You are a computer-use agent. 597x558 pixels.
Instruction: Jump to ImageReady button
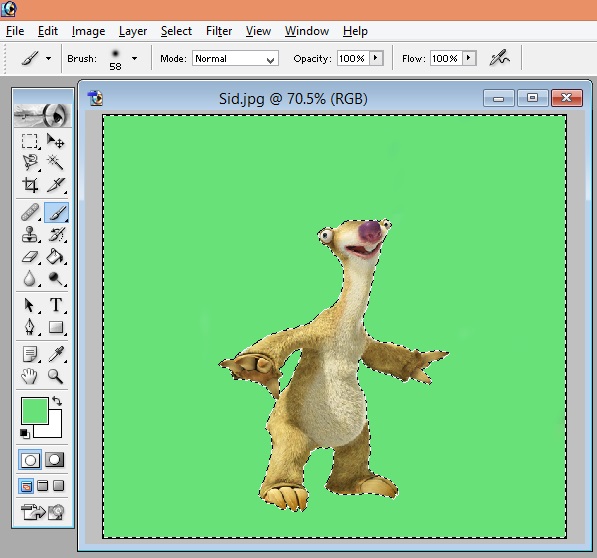(x=42, y=512)
